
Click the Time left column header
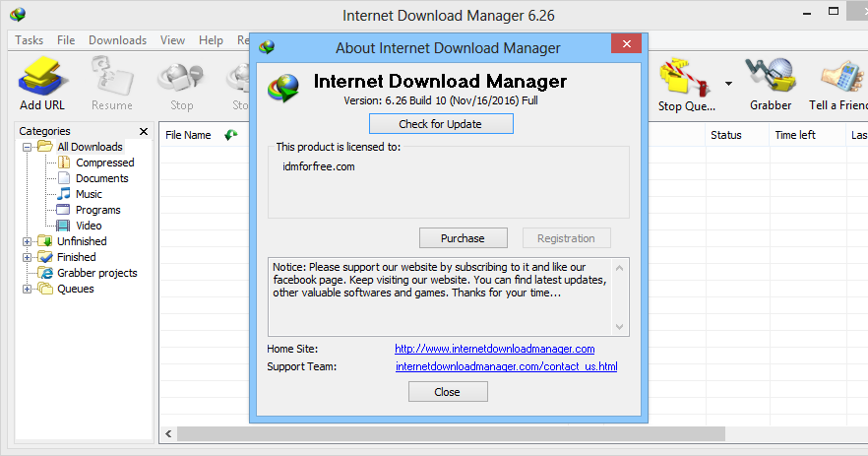click(807, 135)
